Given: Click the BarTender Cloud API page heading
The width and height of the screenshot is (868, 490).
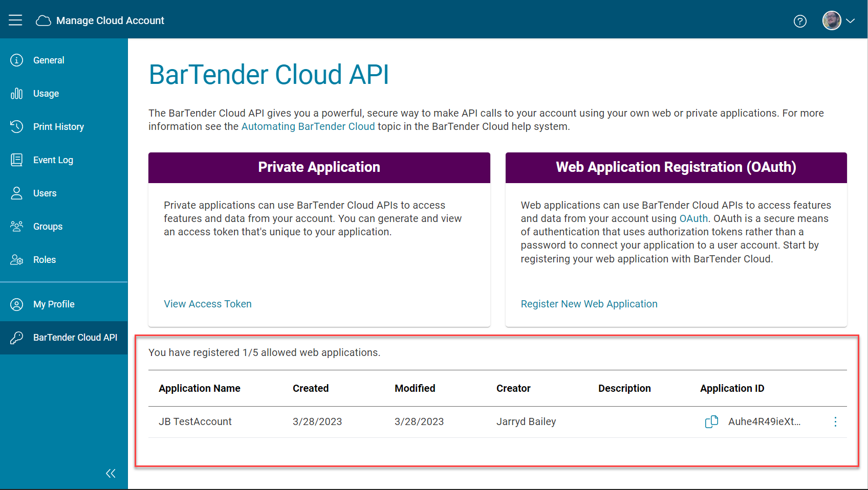Looking at the screenshot, I should [x=269, y=75].
